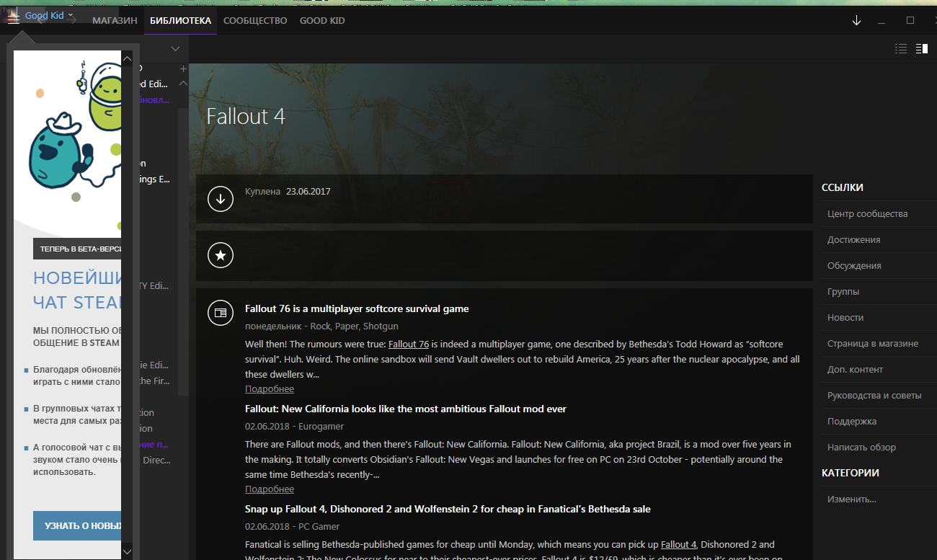Maximize the Steam window
937x560 pixels.
[x=910, y=21]
